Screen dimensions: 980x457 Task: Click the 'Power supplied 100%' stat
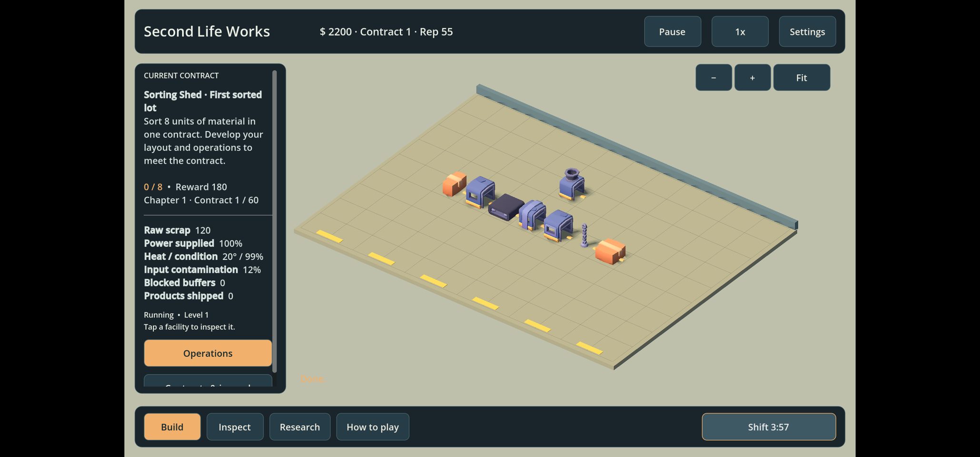click(x=193, y=243)
